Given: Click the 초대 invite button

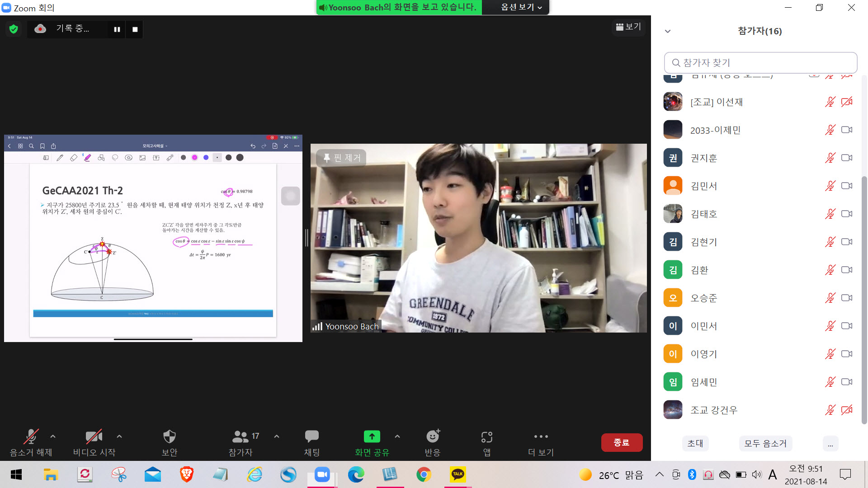Looking at the screenshot, I should coord(695,443).
